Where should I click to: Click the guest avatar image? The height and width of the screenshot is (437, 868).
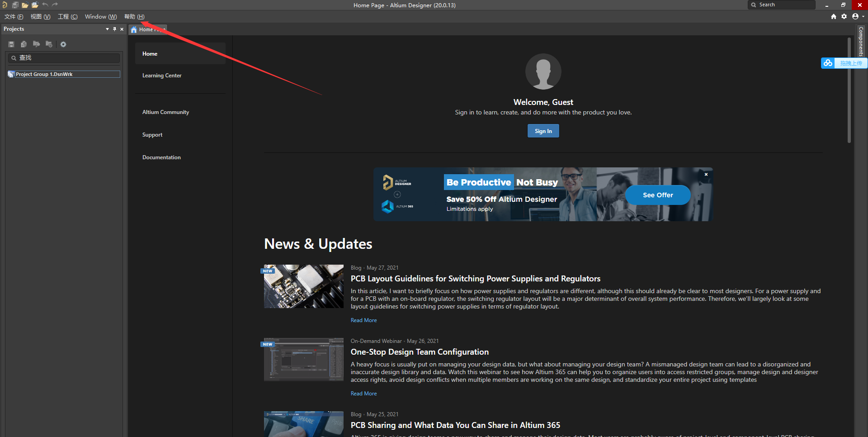[543, 71]
